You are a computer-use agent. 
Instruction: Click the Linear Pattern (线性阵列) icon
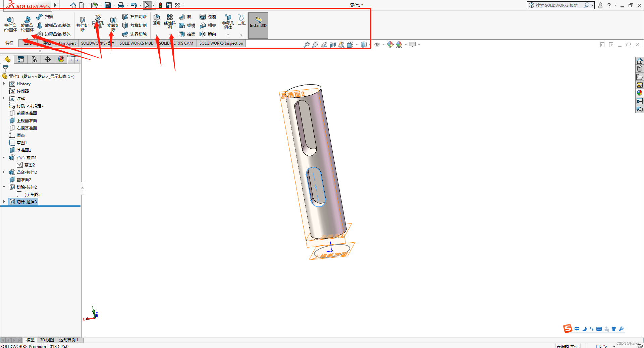tap(170, 17)
